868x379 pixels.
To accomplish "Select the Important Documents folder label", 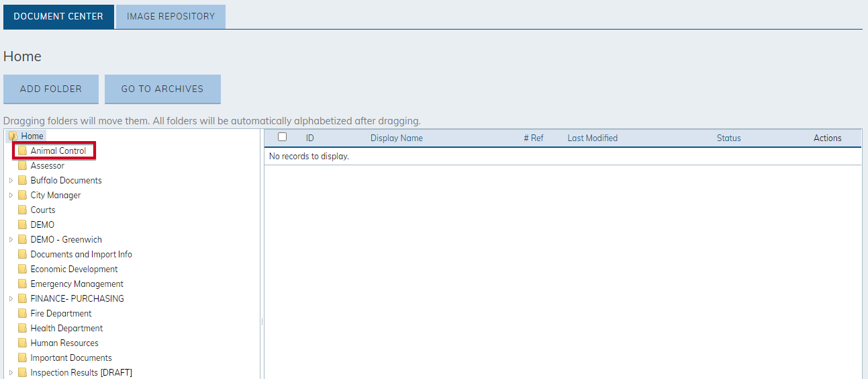I will point(71,358).
